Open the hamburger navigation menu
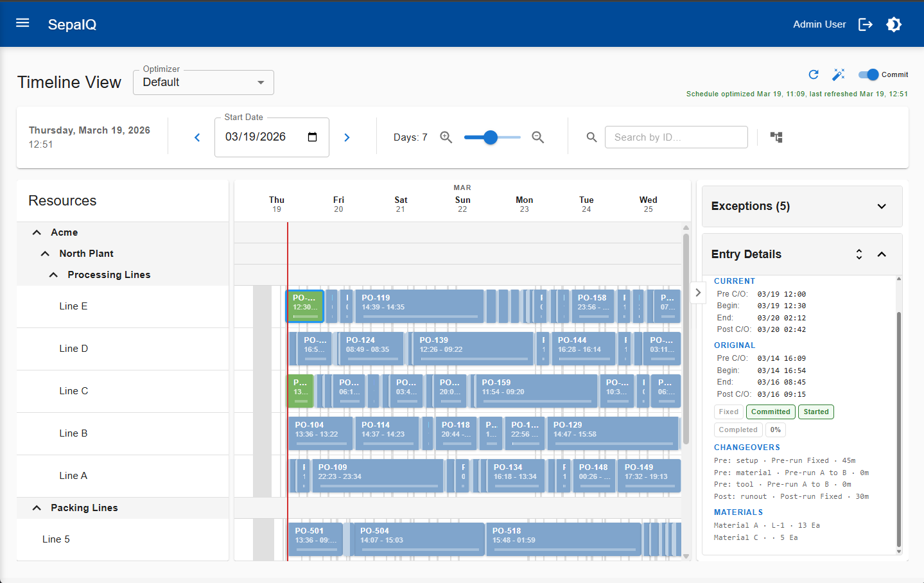The image size is (924, 583). [22, 24]
